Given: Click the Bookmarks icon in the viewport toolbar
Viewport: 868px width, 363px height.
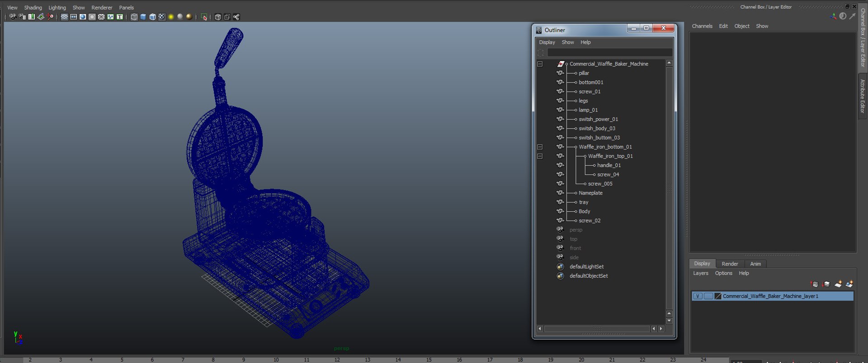Looking at the screenshot, I should coord(31,17).
